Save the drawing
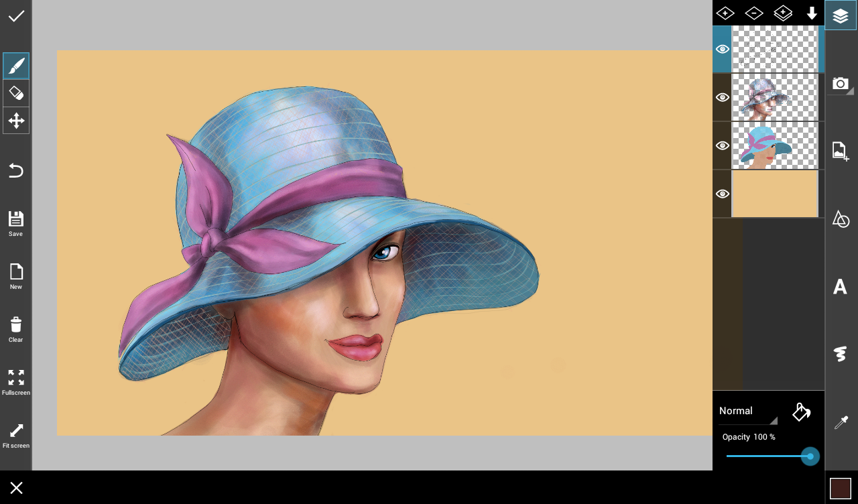Image resolution: width=858 pixels, height=504 pixels. 16,224
